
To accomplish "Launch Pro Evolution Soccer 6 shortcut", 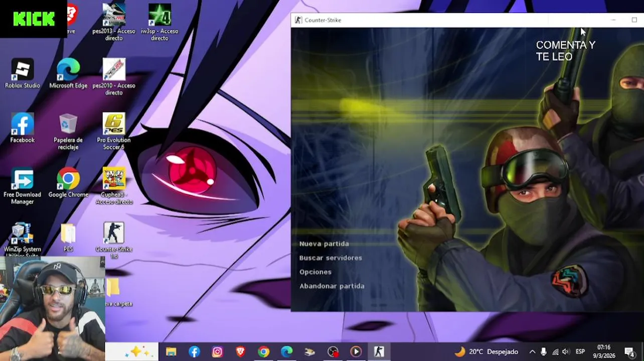I will (114, 131).
